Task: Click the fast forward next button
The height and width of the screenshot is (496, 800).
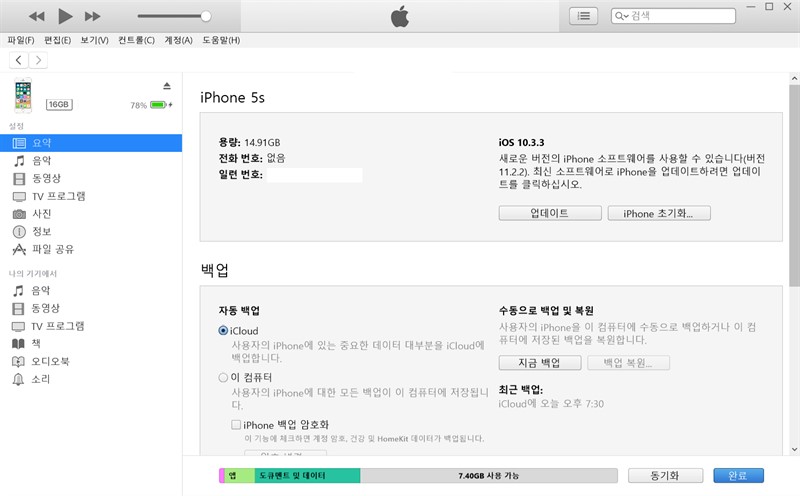Action: point(92,16)
